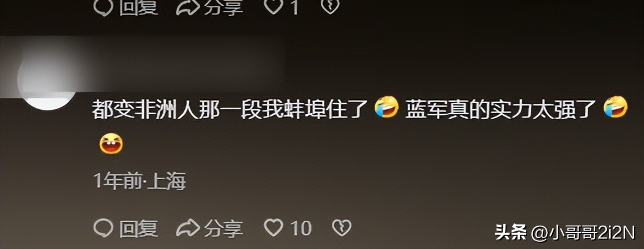The image size is (644, 249).
Task: Click the grinning emoji on the second line
Action: click(111, 145)
